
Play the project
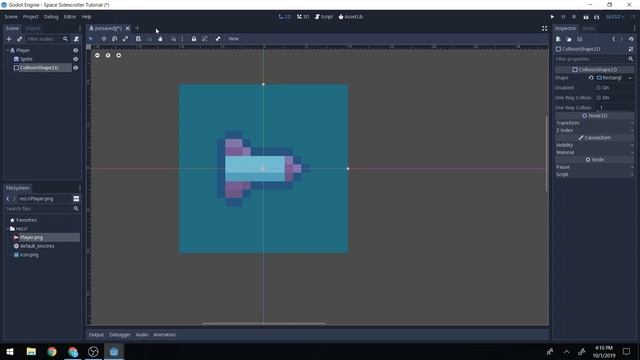[552, 17]
